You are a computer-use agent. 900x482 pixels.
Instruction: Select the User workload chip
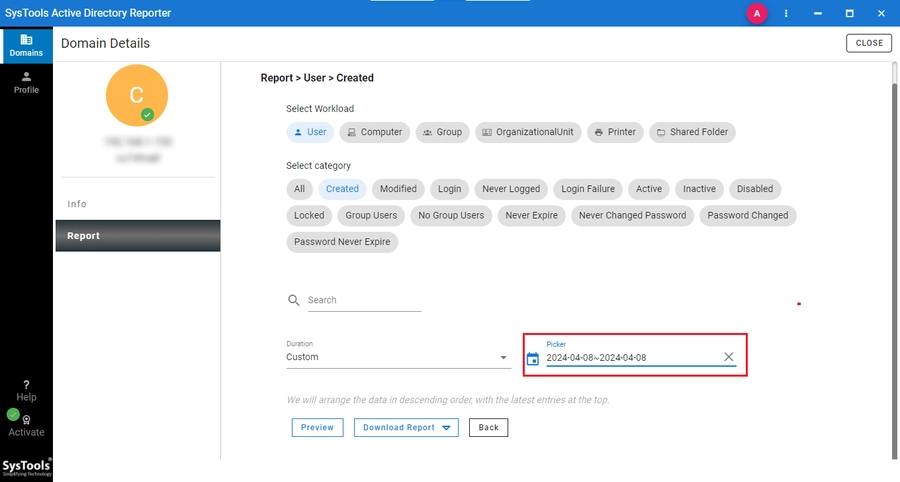click(x=310, y=132)
